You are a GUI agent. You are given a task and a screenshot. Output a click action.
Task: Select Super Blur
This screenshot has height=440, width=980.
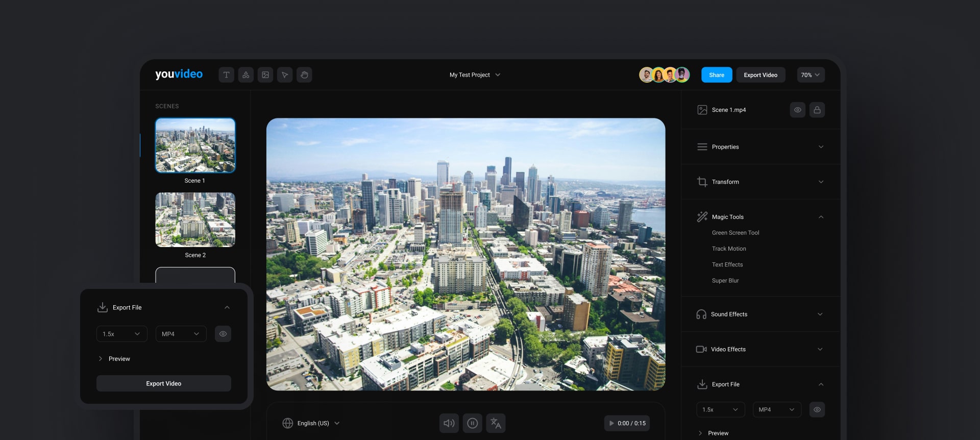click(725, 281)
